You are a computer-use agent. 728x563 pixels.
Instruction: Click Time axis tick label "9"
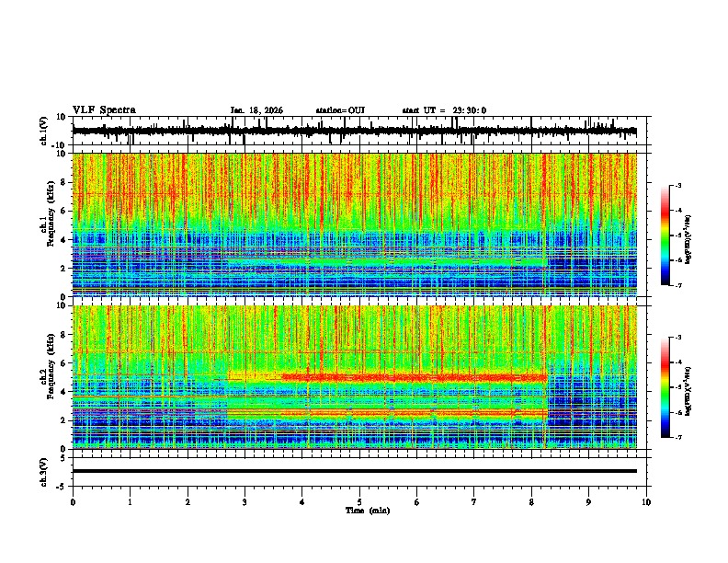click(x=588, y=502)
